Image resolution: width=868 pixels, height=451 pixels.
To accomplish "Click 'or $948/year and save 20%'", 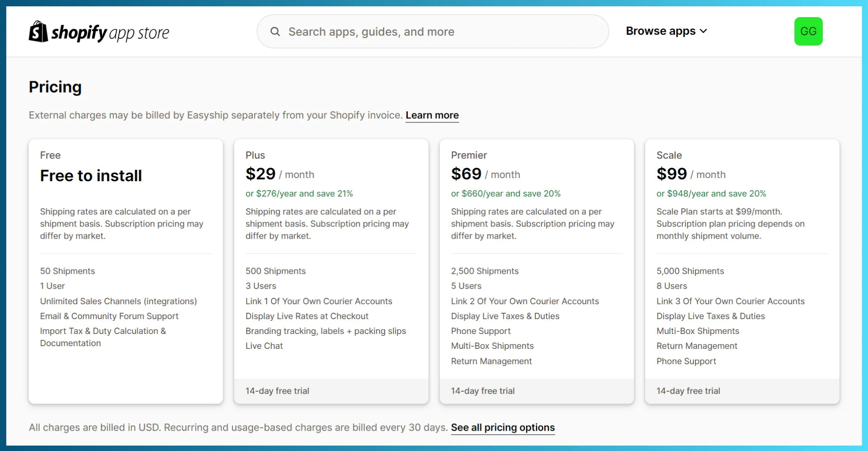I will click(711, 193).
